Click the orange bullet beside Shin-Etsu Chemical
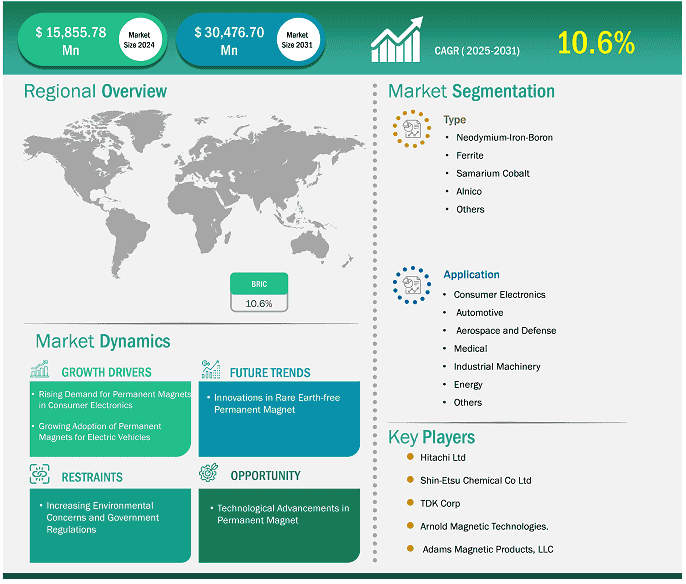Image resolution: width=686 pixels, height=584 pixels. (410, 480)
